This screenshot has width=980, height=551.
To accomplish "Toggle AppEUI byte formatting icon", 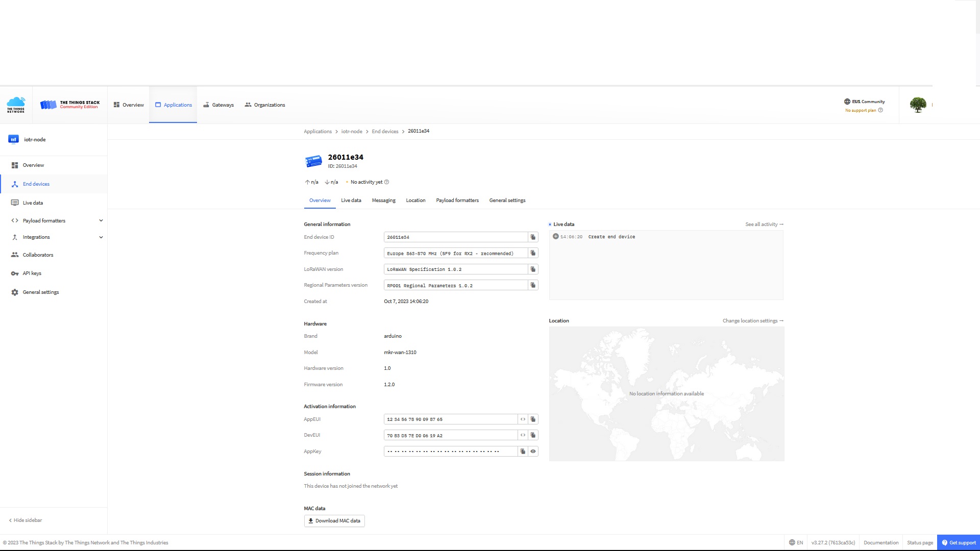I will [523, 419].
